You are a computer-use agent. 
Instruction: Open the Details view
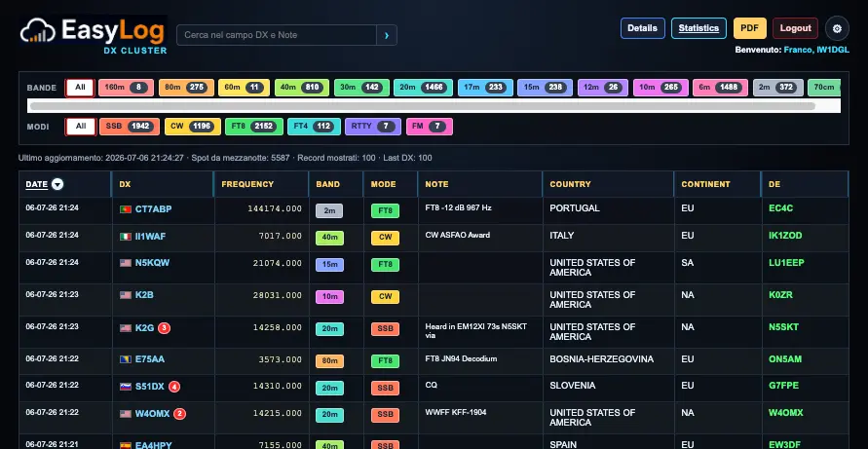[x=643, y=28]
